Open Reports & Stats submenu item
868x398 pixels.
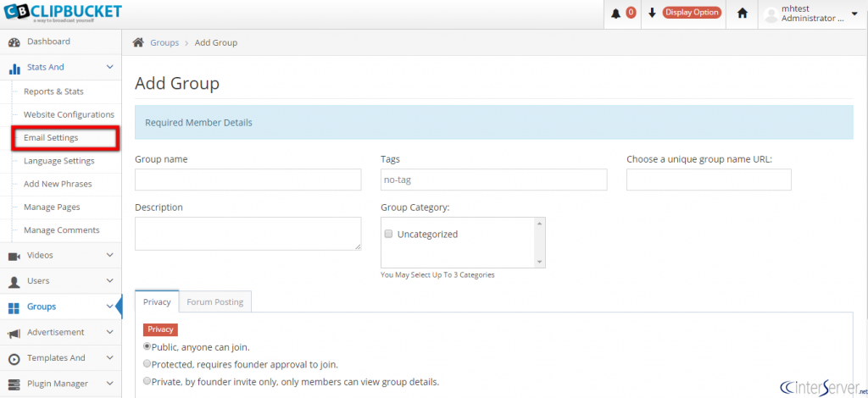53,91
